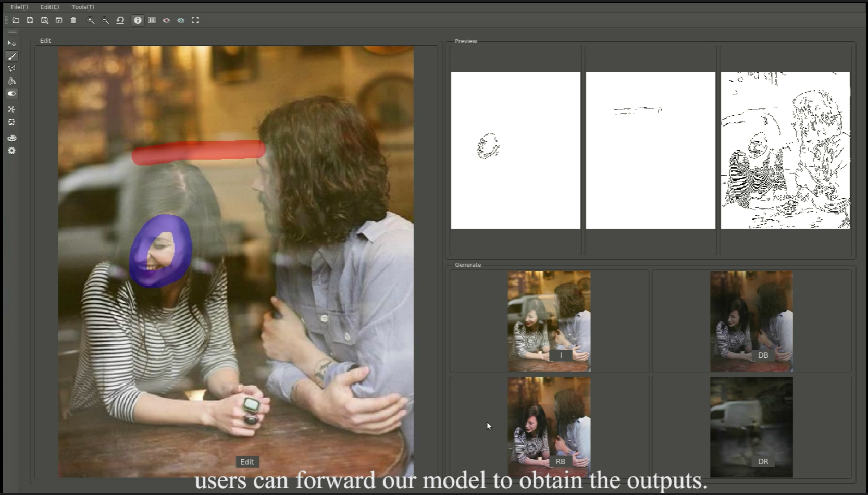Click the third preview full edge map
Screen dimensions: 868x495
click(785, 150)
